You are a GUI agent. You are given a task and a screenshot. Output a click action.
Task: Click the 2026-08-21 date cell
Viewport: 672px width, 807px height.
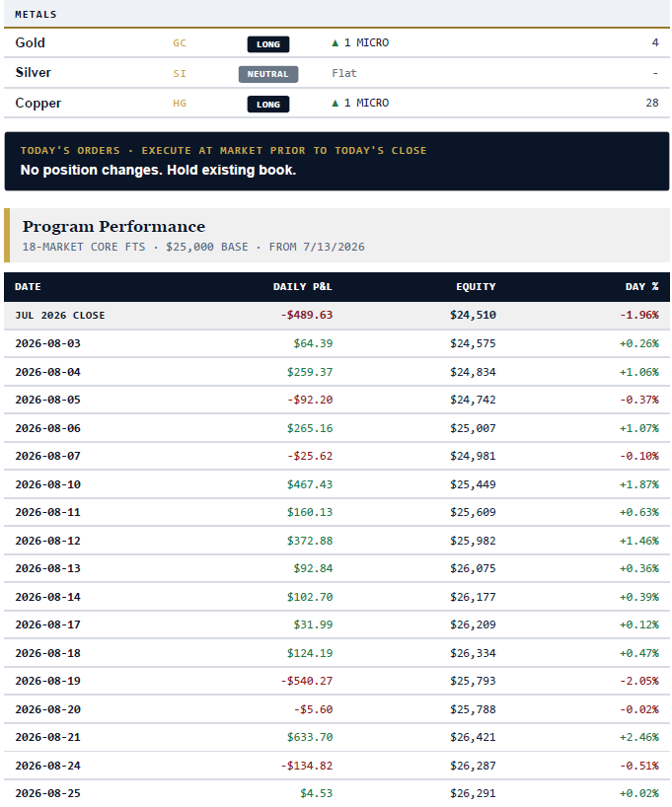tap(48, 738)
